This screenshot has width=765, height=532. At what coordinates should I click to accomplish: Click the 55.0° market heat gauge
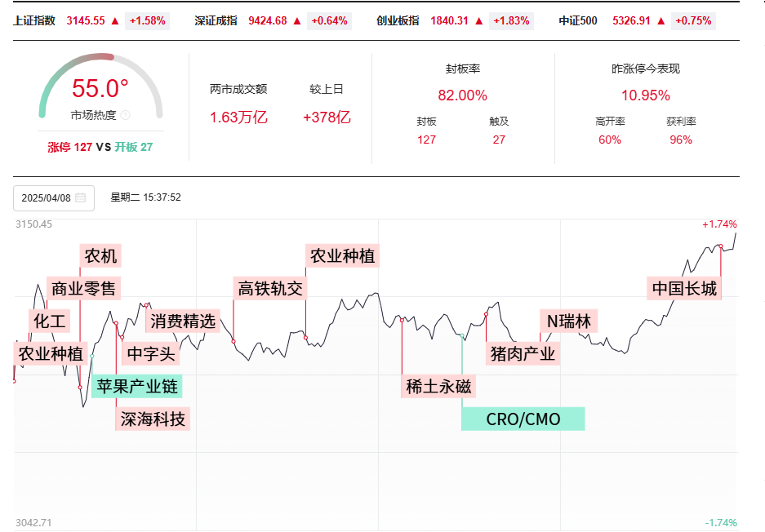[100, 88]
